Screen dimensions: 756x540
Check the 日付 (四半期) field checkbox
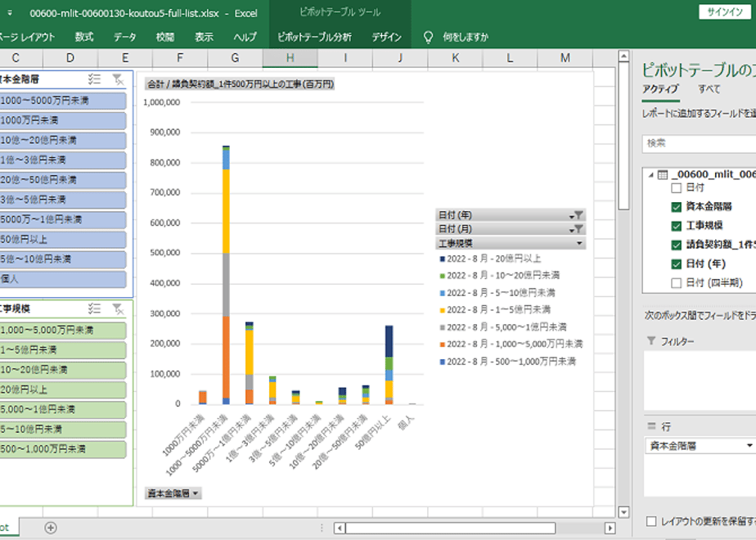pos(676,283)
